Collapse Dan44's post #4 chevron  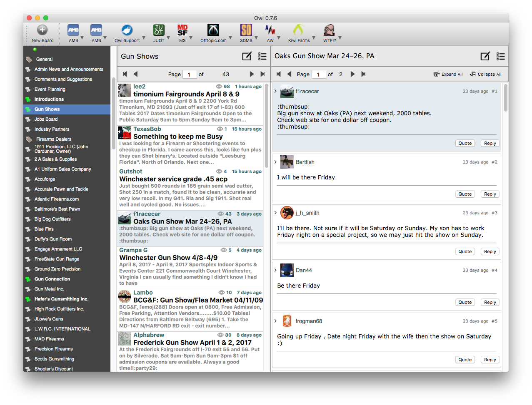[x=275, y=270]
